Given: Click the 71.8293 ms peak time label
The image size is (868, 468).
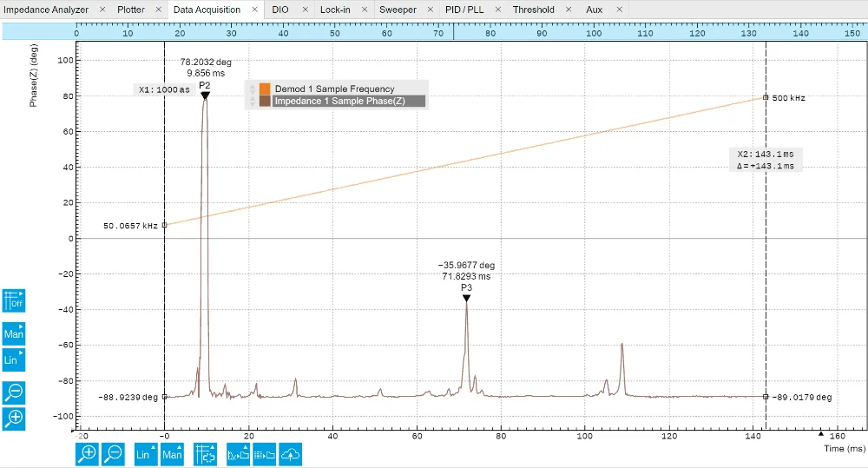Looking at the screenshot, I should click(x=466, y=276).
